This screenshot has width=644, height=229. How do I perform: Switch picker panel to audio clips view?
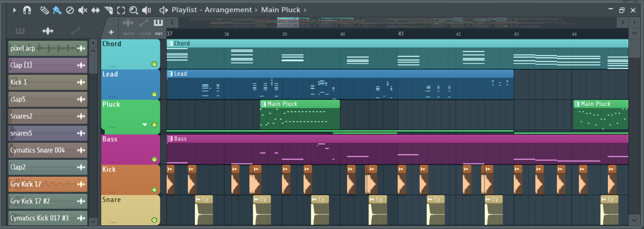click(x=48, y=31)
